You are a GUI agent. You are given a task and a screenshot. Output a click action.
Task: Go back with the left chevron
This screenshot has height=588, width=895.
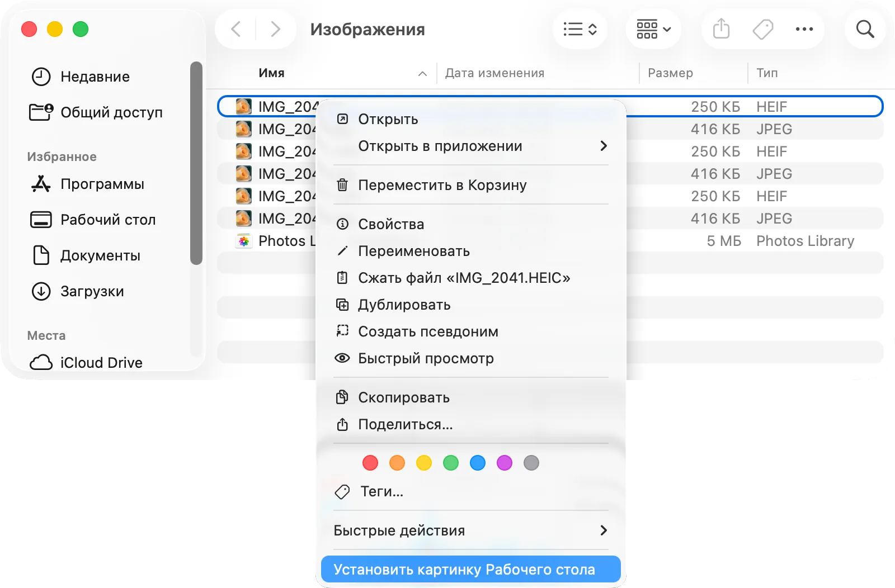(236, 29)
